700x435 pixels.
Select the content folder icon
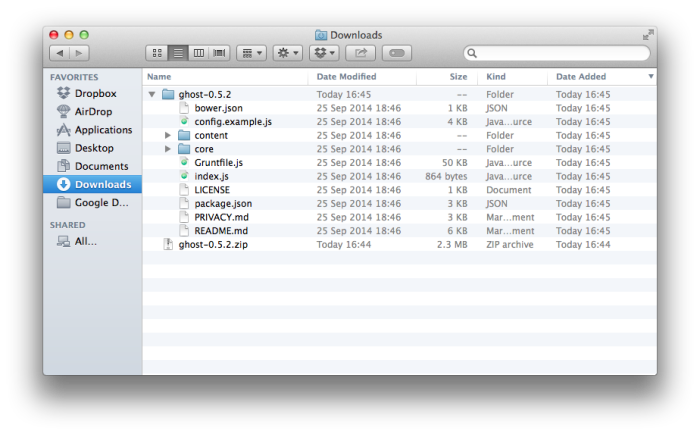tap(184, 135)
